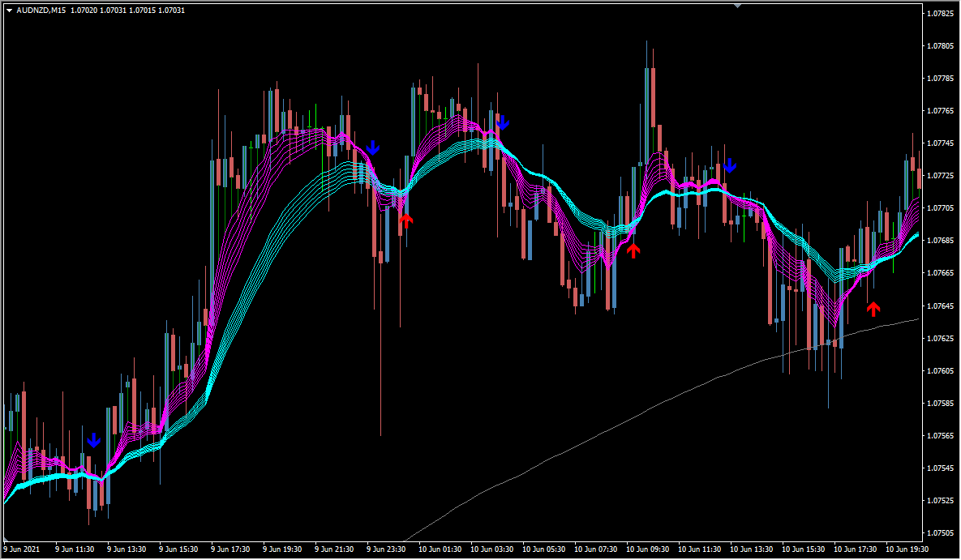Click the 1.07585 price axis label
The height and width of the screenshot is (560, 961).
pyautogui.click(x=941, y=403)
